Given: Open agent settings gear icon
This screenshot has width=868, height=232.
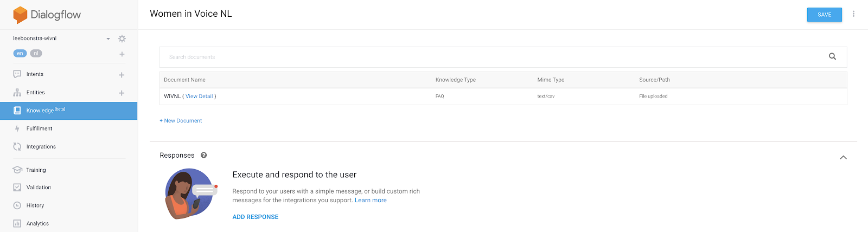Looking at the screenshot, I should pyautogui.click(x=122, y=38).
